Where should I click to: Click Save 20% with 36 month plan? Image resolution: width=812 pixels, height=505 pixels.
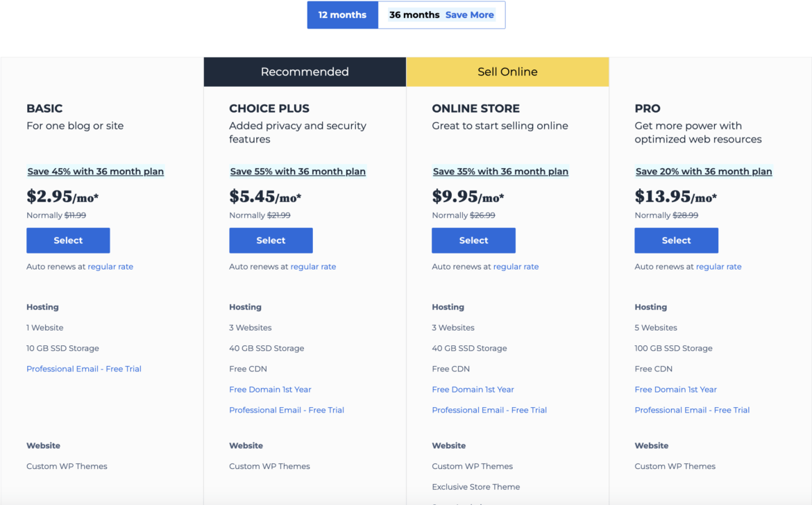[x=704, y=172]
